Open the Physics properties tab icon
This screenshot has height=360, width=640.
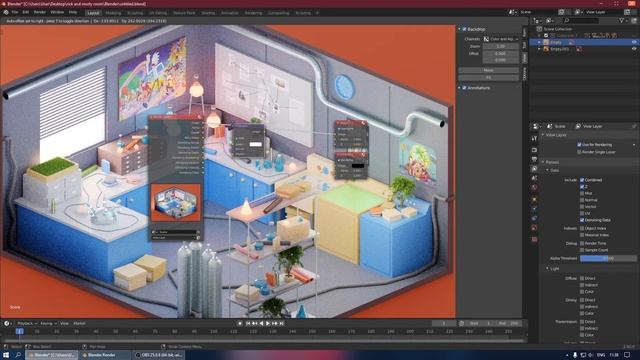tap(534, 209)
